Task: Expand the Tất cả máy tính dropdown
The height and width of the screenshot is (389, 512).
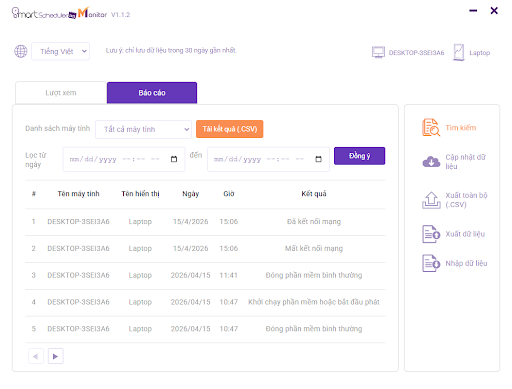Action: (x=143, y=129)
